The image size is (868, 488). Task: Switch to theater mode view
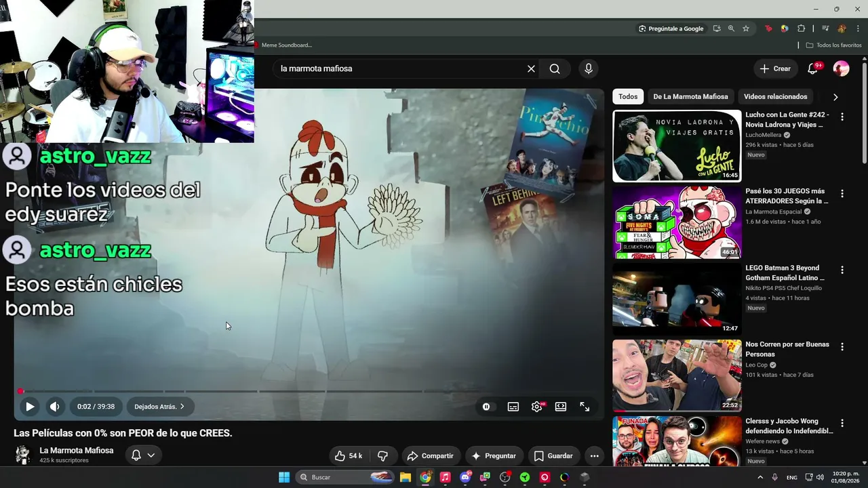point(561,407)
